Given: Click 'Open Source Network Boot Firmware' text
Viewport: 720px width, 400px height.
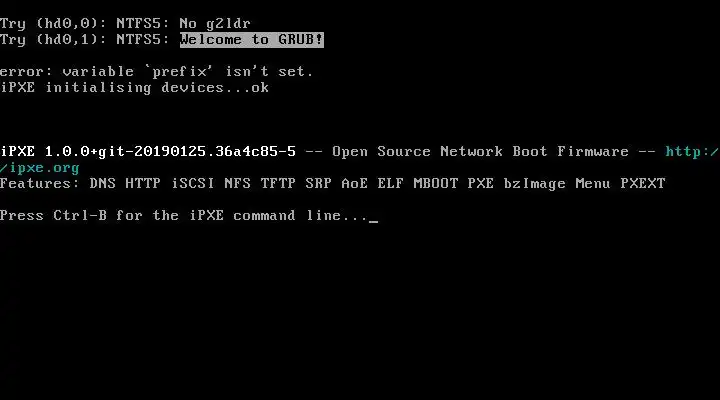Looking at the screenshot, I should pyautogui.click(x=480, y=152).
